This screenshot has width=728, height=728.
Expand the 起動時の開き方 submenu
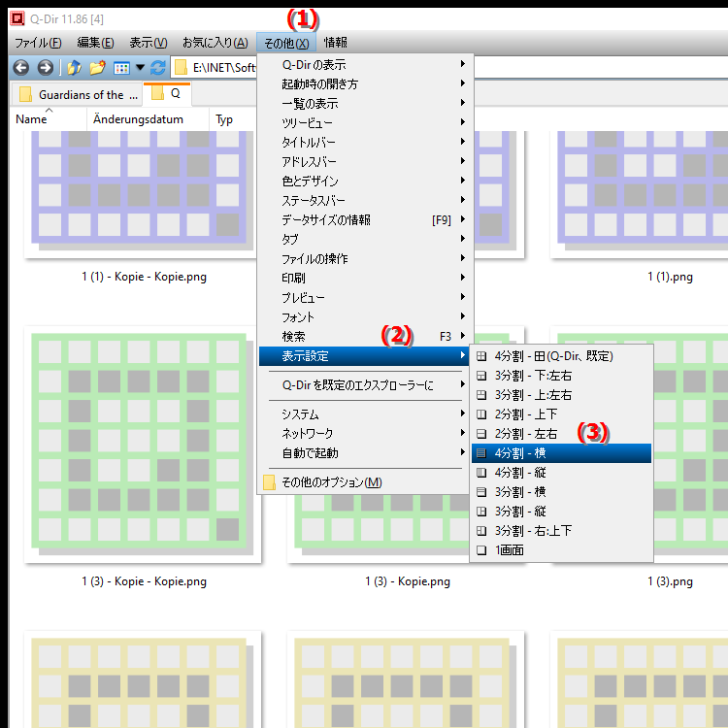coord(366,84)
